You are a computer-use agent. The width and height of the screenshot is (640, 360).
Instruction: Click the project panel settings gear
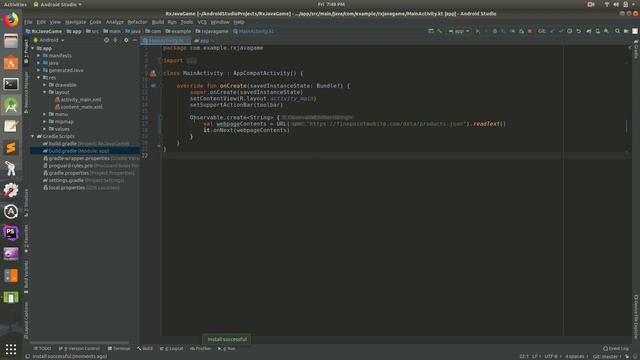(126, 40)
